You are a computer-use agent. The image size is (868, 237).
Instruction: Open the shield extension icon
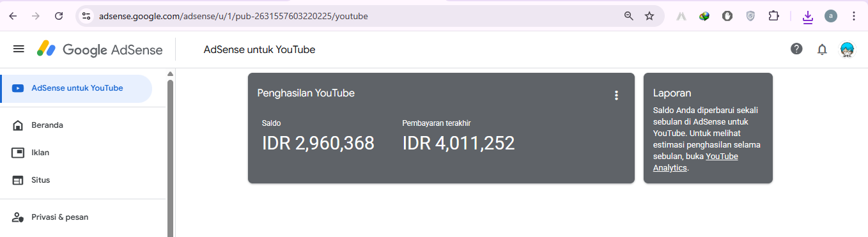pyautogui.click(x=750, y=16)
